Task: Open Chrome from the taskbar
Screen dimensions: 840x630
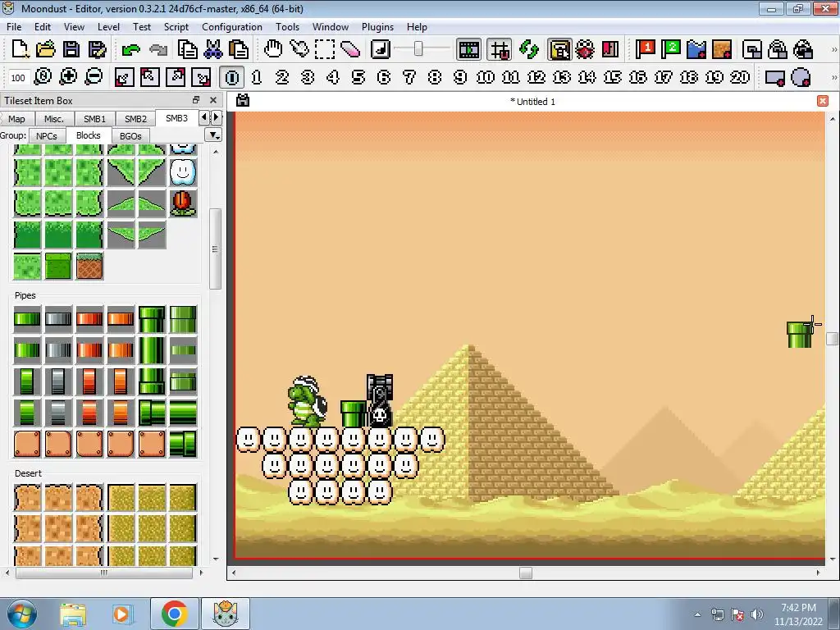Action: (174, 614)
